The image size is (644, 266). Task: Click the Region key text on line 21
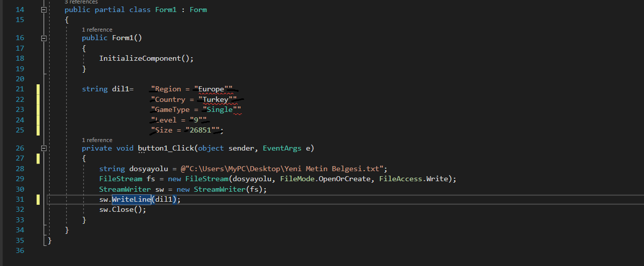[x=168, y=89]
